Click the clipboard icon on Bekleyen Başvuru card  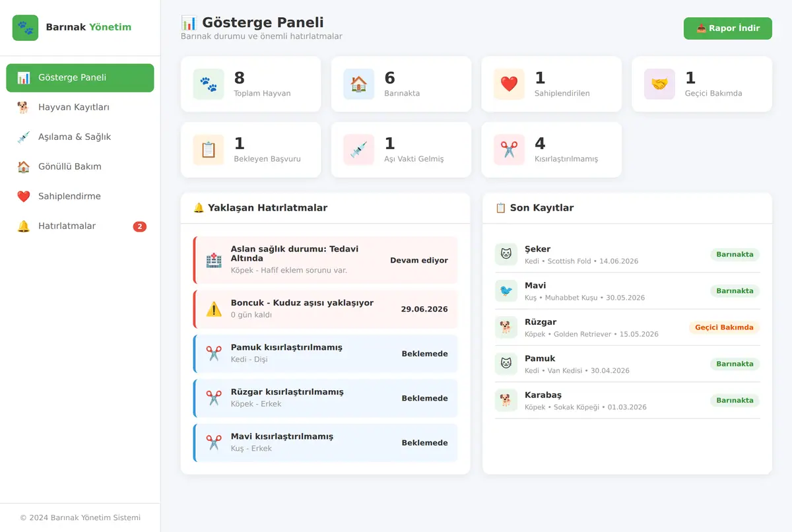coord(209,150)
